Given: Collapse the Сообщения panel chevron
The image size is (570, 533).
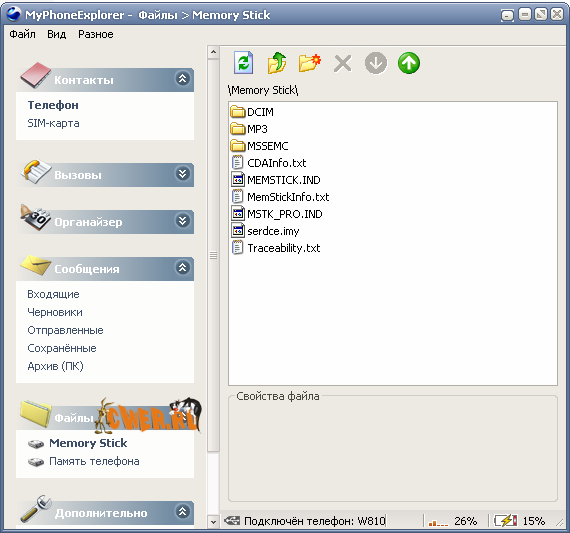Looking at the screenshot, I should (182, 268).
